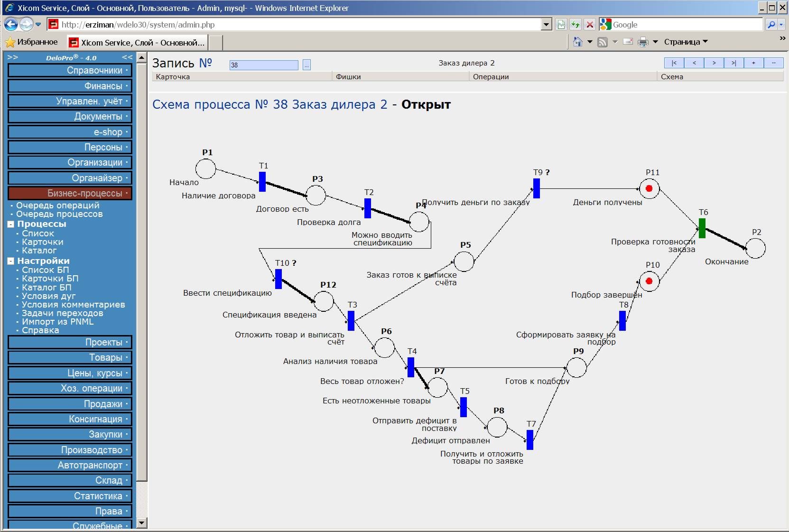Open the Импорт из PNML link
Image resolution: width=789 pixels, height=532 pixels.
coord(58,322)
